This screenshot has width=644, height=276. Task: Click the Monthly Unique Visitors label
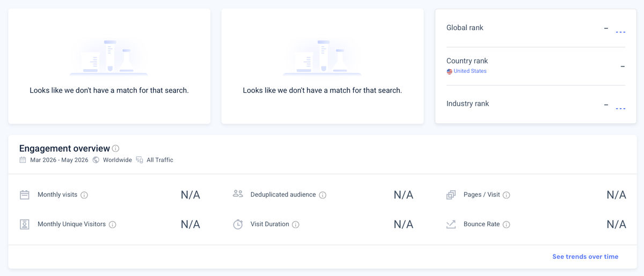[x=71, y=224]
